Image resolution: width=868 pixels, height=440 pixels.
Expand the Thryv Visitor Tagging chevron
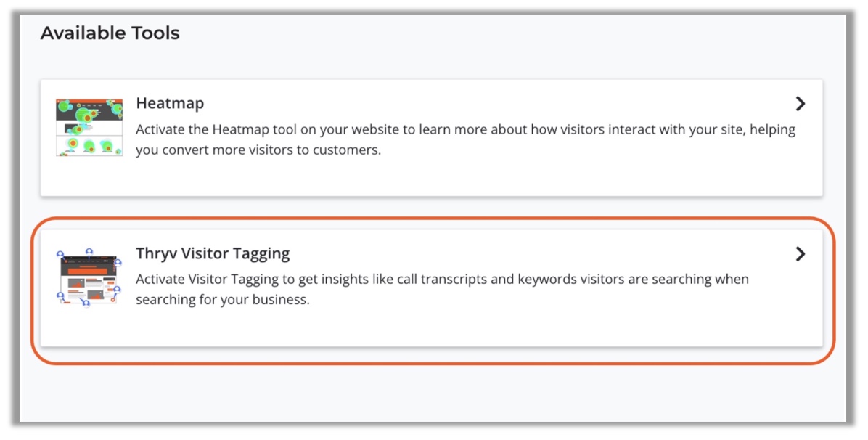click(800, 254)
